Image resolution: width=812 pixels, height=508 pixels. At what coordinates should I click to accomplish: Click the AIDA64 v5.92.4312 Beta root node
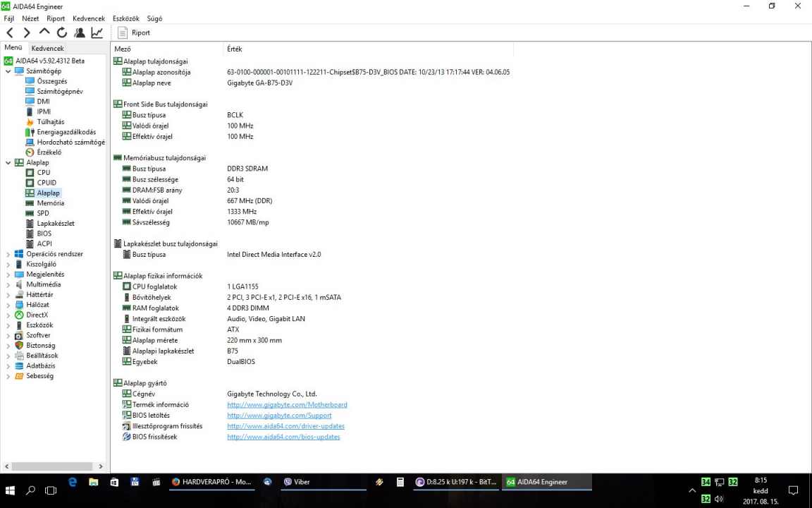[50, 61]
